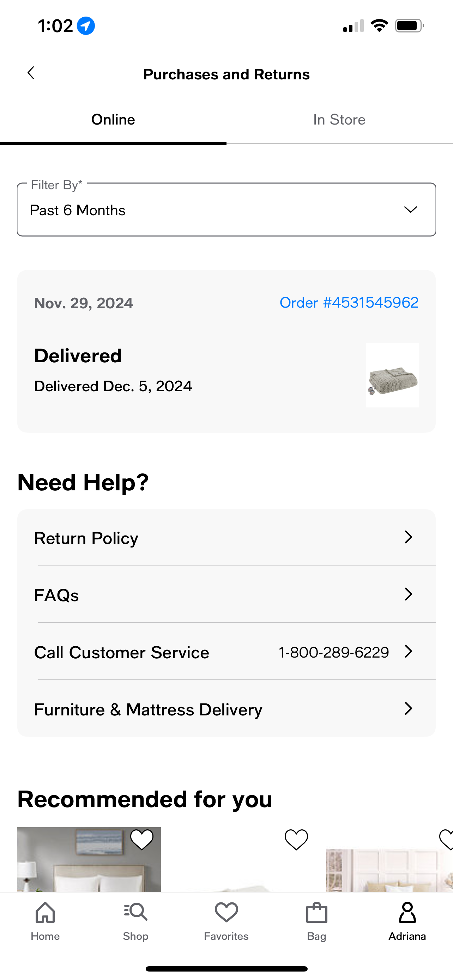Screen dimensions: 453x980
Task: Open first recommended bedroom product image
Action: (x=89, y=860)
